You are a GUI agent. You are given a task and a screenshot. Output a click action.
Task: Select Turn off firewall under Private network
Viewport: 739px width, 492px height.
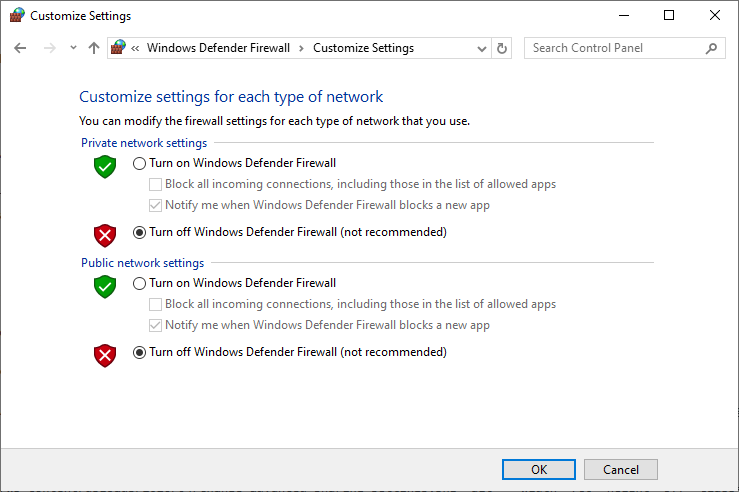pos(140,232)
